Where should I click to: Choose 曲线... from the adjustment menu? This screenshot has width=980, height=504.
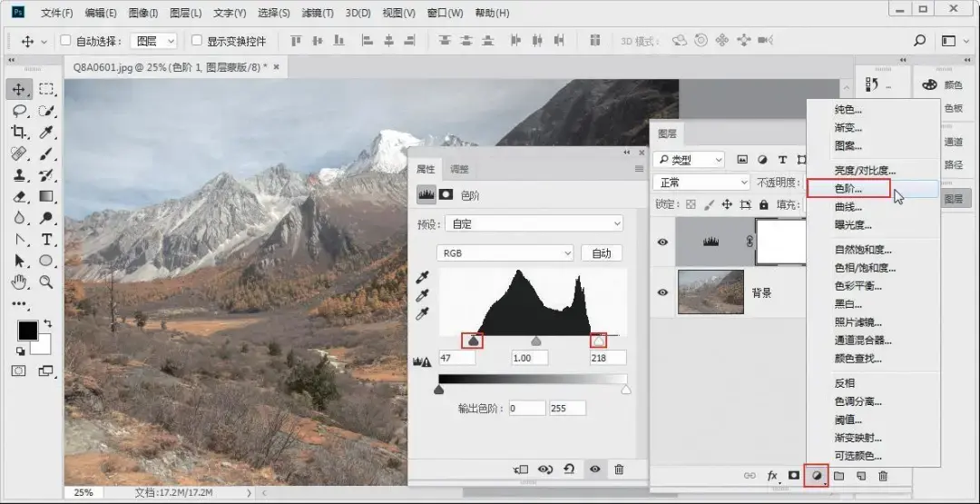[848, 206]
